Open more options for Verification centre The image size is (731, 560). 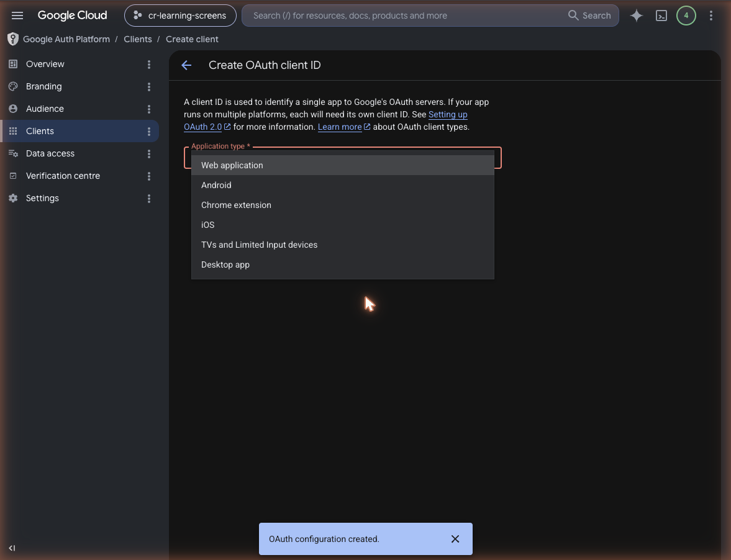coord(149,176)
